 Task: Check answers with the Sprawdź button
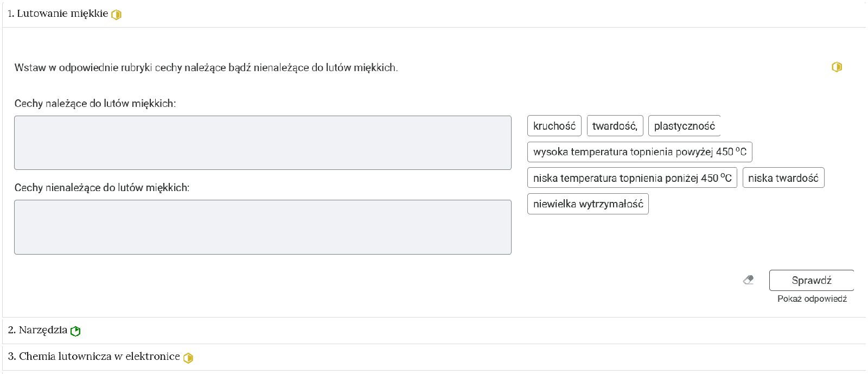click(x=812, y=280)
